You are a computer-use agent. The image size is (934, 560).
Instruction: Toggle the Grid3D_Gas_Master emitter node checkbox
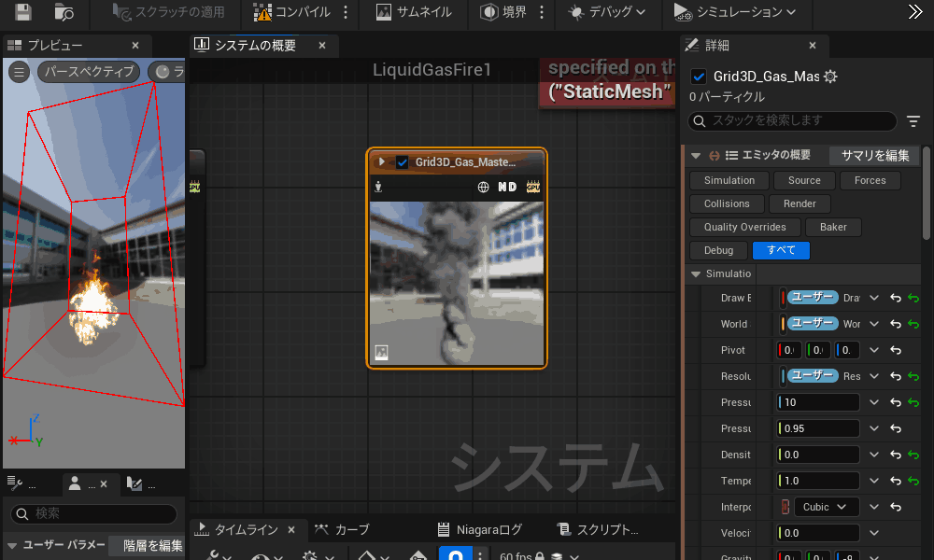[x=403, y=162]
